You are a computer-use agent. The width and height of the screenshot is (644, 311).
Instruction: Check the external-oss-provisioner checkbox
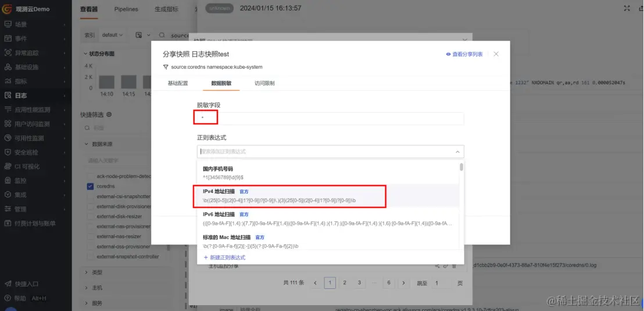click(x=90, y=246)
